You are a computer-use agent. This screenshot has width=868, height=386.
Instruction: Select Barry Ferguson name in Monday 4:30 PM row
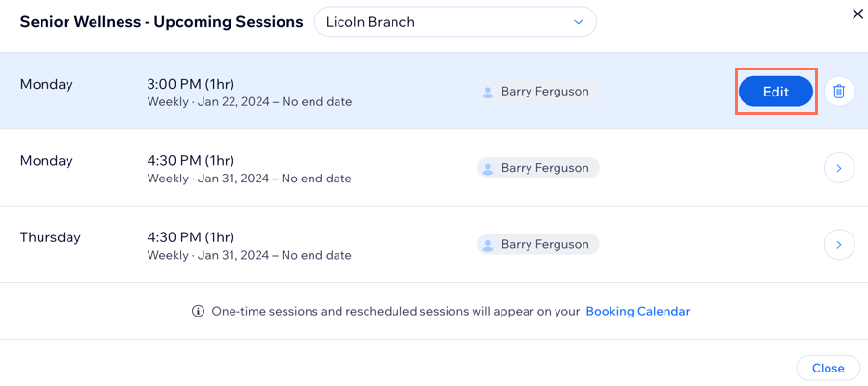click(x=545, y=168)
